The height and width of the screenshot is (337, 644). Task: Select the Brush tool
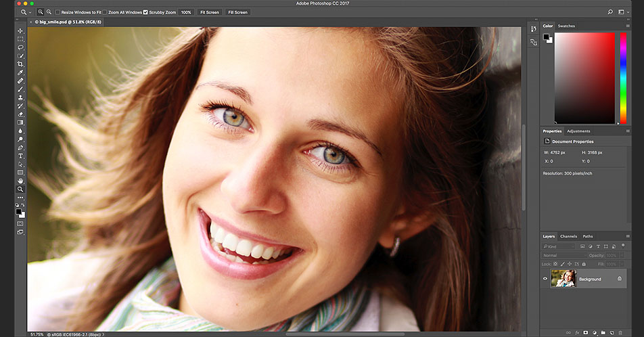pyautogui.click(x=20, y=89)
